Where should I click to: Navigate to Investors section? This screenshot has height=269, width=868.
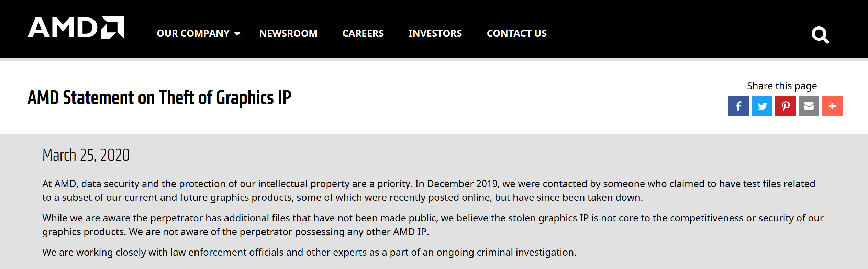click(x=435, y=33)
